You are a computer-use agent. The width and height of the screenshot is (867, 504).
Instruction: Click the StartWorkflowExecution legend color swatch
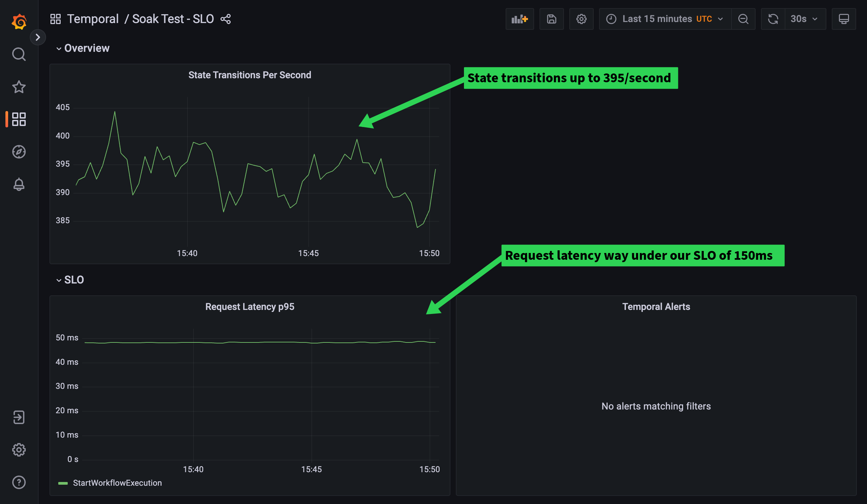click(x=63, y=483)
